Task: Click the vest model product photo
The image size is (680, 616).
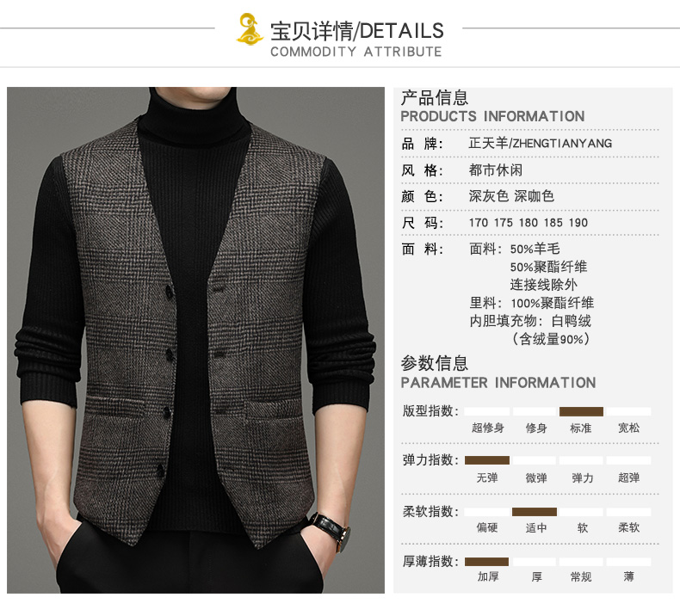Action: [195, 340]
